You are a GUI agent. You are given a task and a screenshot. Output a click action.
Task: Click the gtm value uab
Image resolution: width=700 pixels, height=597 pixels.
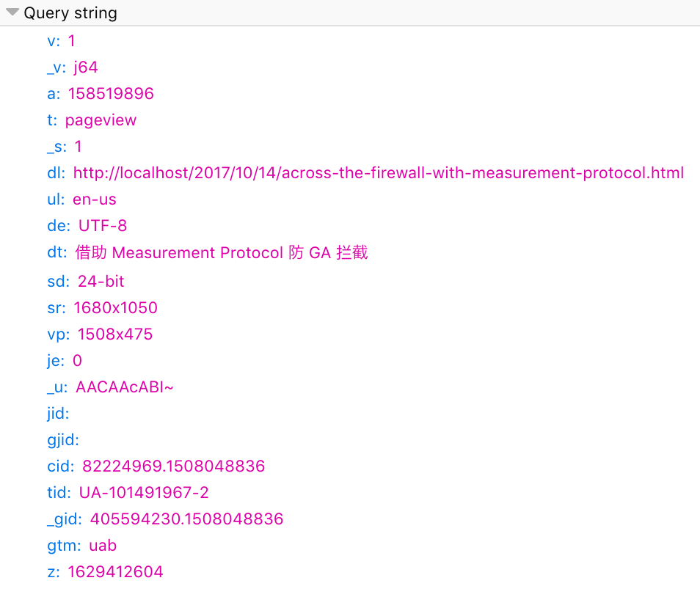[x=103, y=546]
